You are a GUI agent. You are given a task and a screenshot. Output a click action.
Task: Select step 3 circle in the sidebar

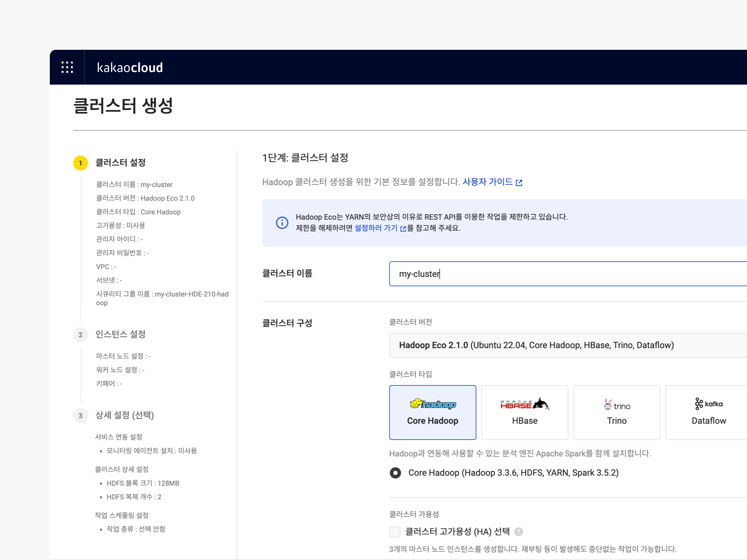[80, 416]
